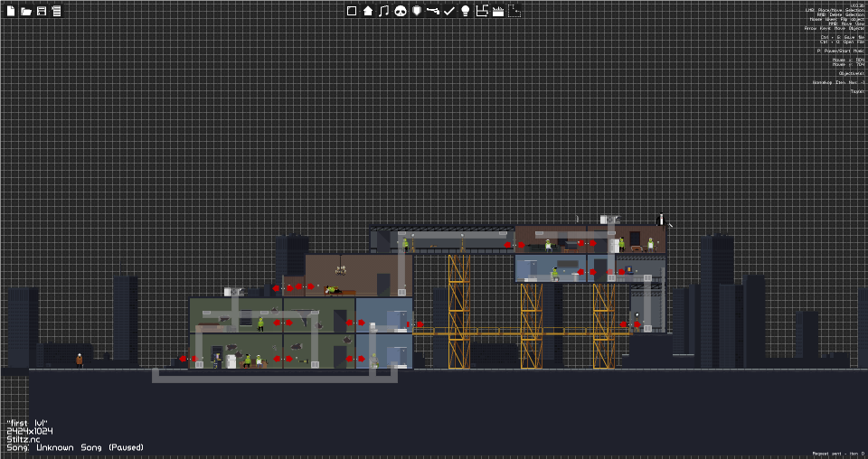Click the P: Pause/Start Music hint

pyautogui.click(x=840, y=51)
